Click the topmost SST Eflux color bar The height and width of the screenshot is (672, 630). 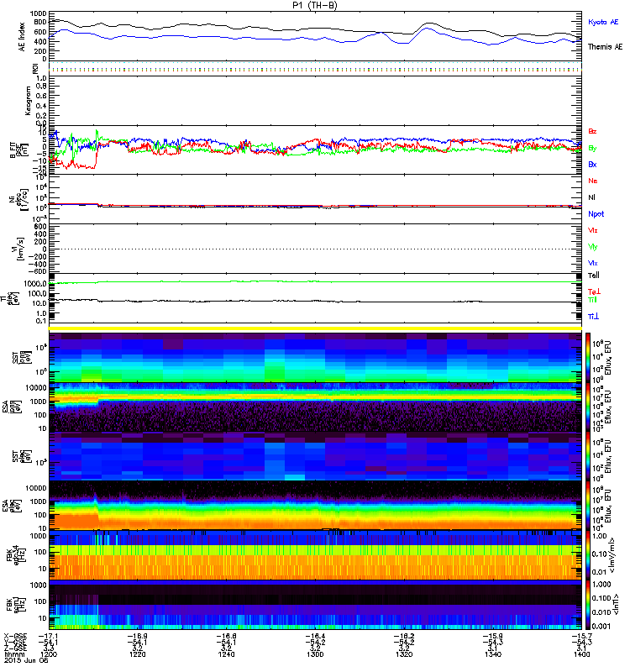(x=587, y=355)
